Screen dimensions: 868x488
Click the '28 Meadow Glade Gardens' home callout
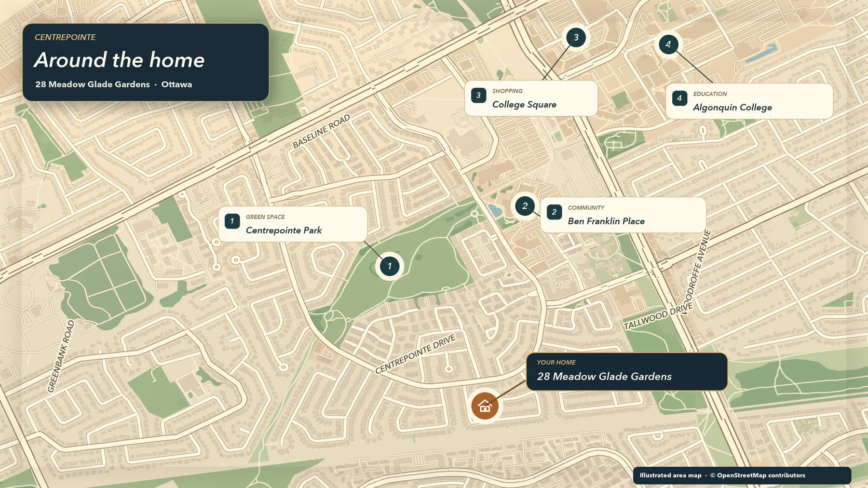626,372
